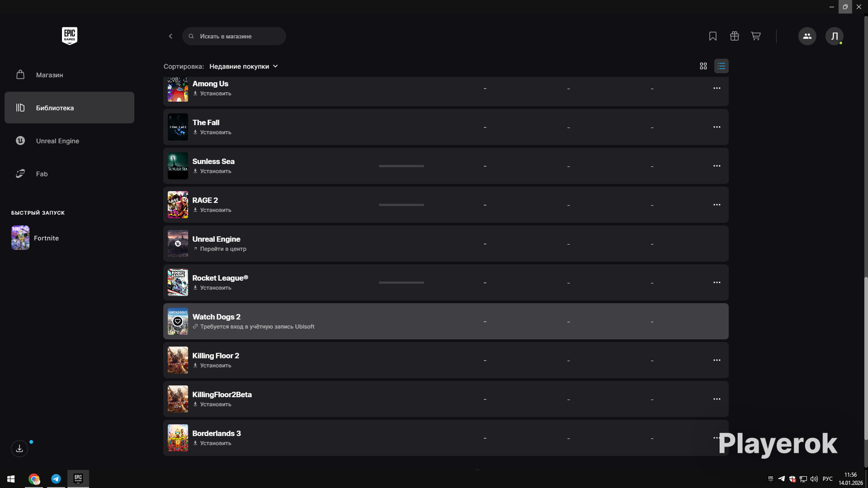Open the Библиотека section
The image size is (868, 488).
(x=69, y=107)
